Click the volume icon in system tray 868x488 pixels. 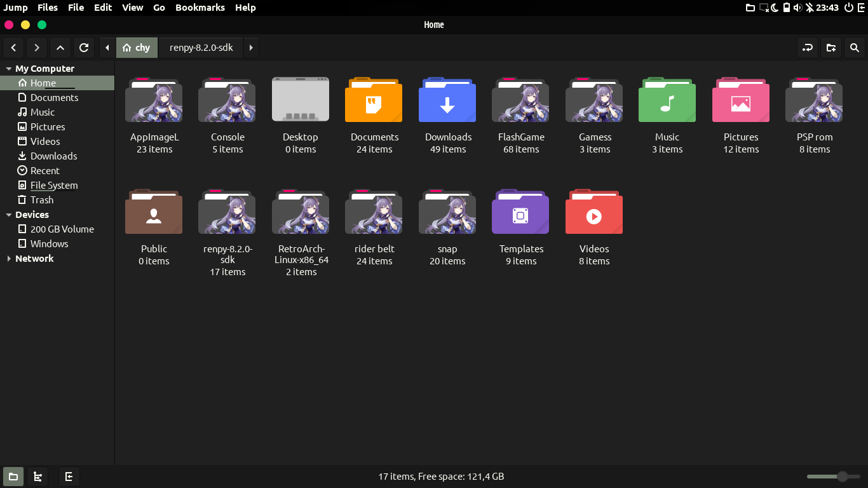[797, 8]
